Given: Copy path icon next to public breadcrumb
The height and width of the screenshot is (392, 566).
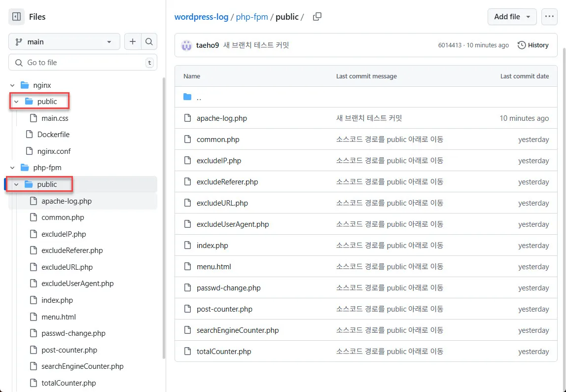Looking at the screenshot, I should pos(317,17).
